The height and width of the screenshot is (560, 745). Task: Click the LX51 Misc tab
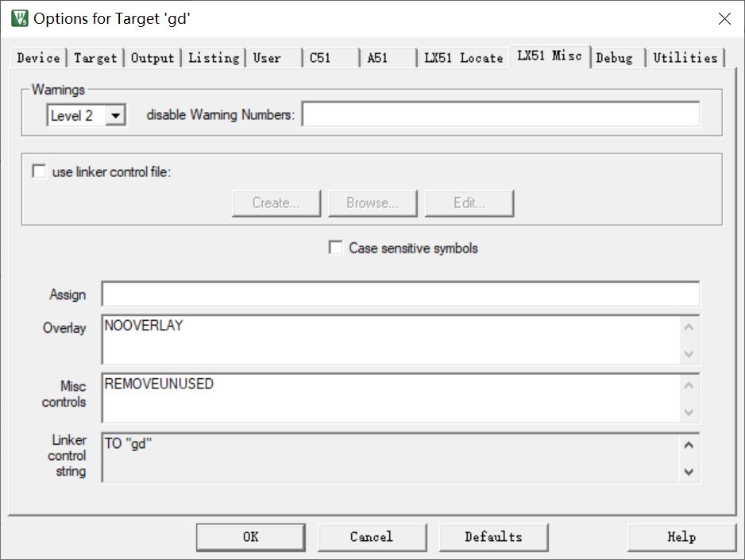550,56
